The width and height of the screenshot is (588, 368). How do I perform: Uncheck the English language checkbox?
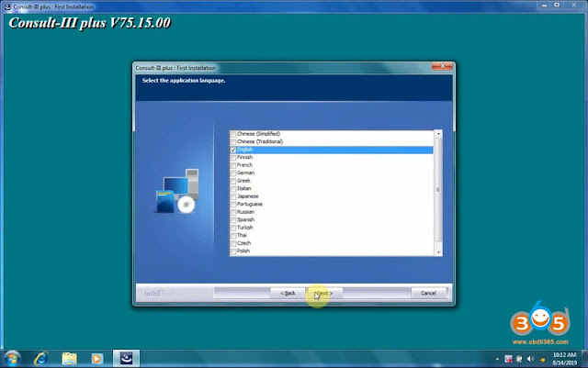point(233,150)
